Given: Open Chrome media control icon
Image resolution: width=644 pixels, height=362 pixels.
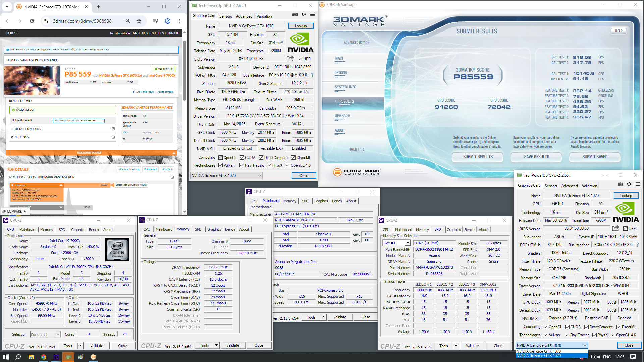Looking at the screenshot, I should (x=156, y=21).
